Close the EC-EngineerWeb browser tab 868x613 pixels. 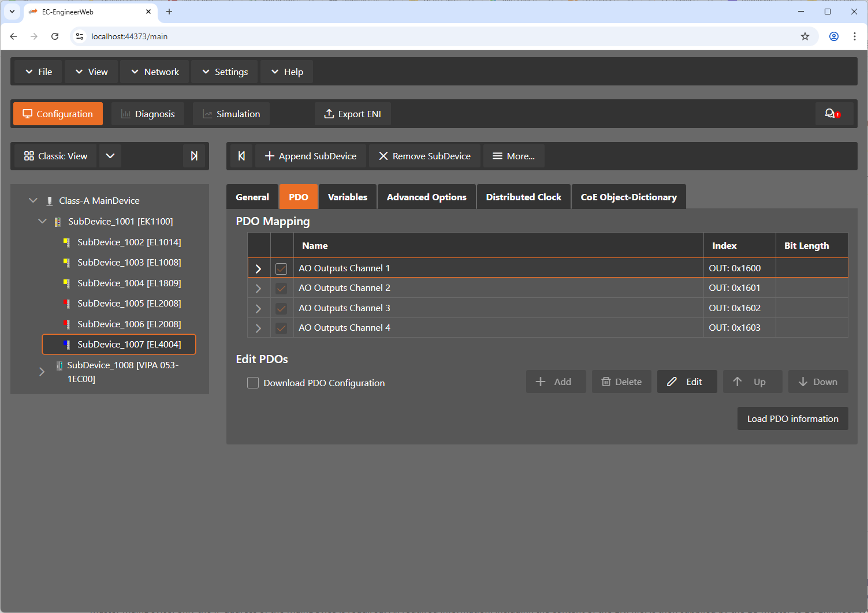tap(148, 12)
